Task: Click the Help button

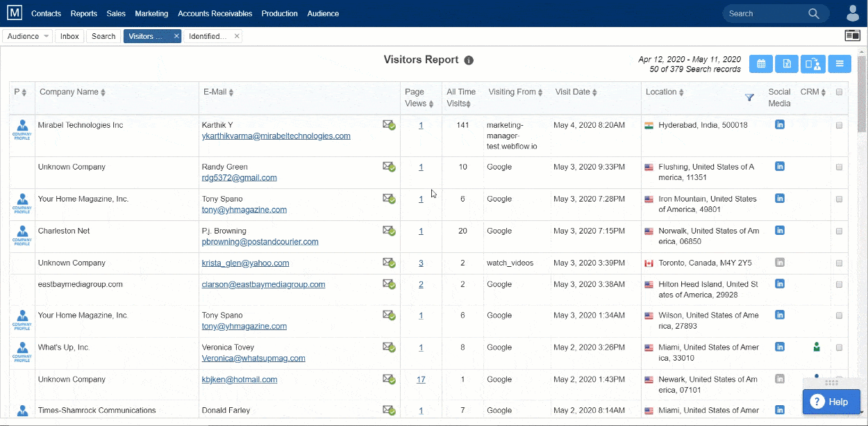Action: click(831, 402)
